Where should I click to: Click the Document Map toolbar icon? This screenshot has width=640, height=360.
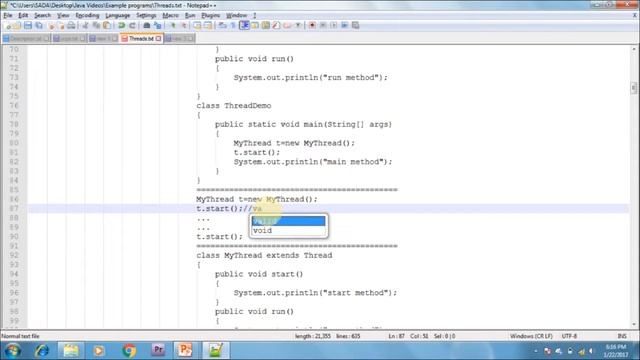265,25
